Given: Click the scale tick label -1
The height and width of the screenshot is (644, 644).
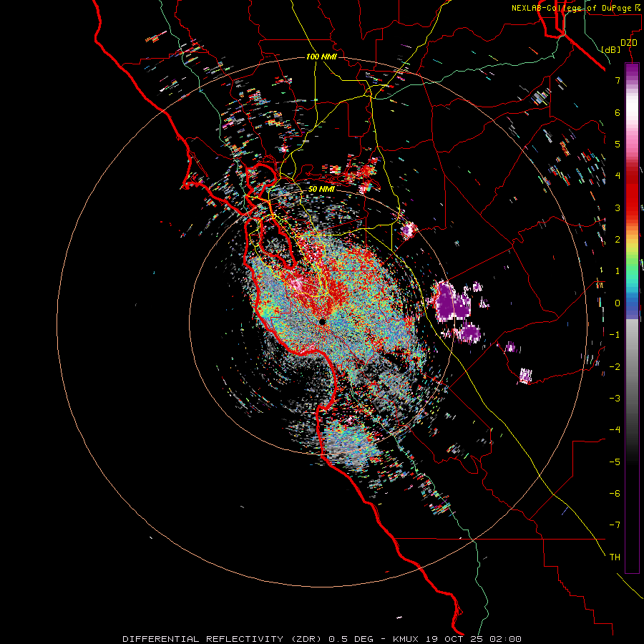Looking at the screenshot, I should click(x=615, y=334).
